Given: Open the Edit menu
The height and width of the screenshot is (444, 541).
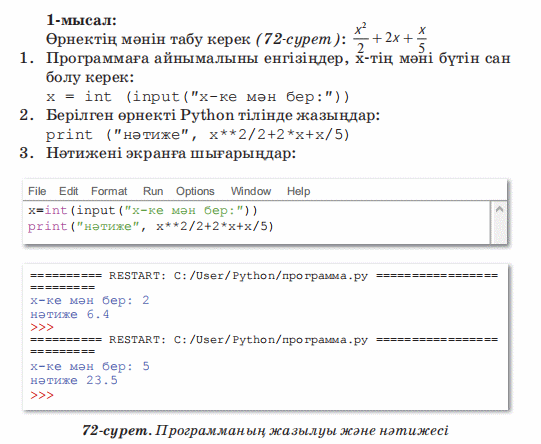Looking at the screenshot, I should (68, 191).
